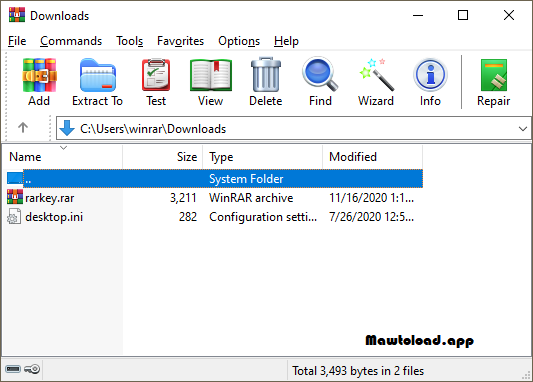Select the rarkey.rar file name

pyautogui.click(x=50, y=198)
